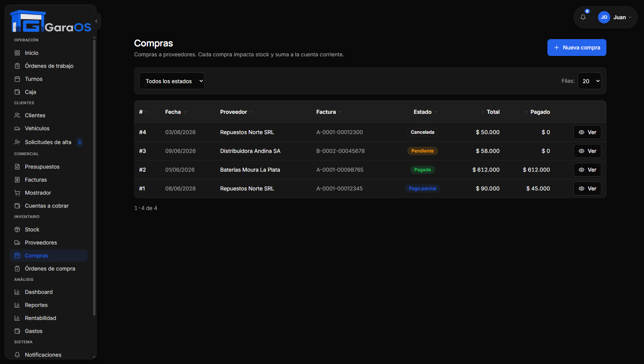Screen dimensions: 644x364
Task: Click the Facturas receipt icon
Action: point(17,180)
